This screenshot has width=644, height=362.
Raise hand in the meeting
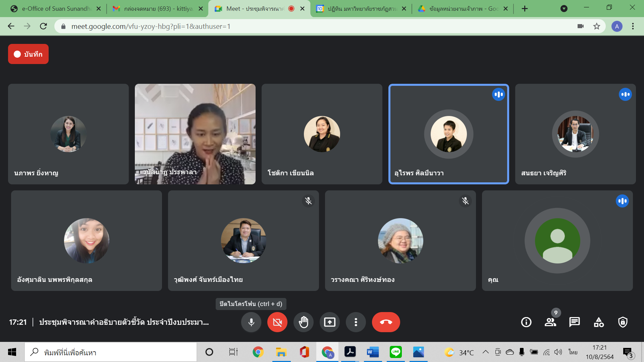click(303, 322)
